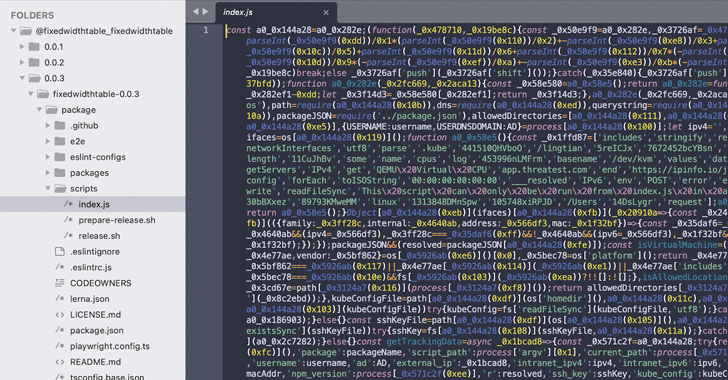This screenshot has width=728, height=380.
Task: Collapse the 0.0.3 folder
Action: 22,78
